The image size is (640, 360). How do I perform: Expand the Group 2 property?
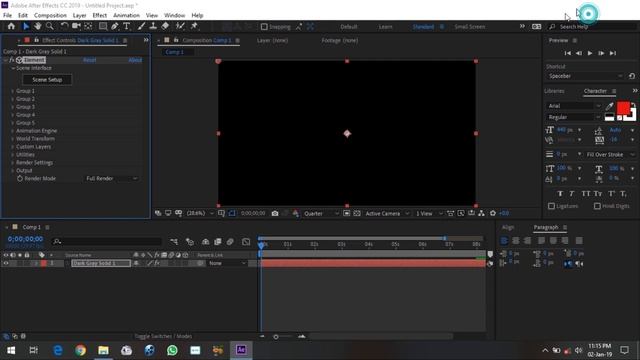pyautogui.click(x=13, y=99)
